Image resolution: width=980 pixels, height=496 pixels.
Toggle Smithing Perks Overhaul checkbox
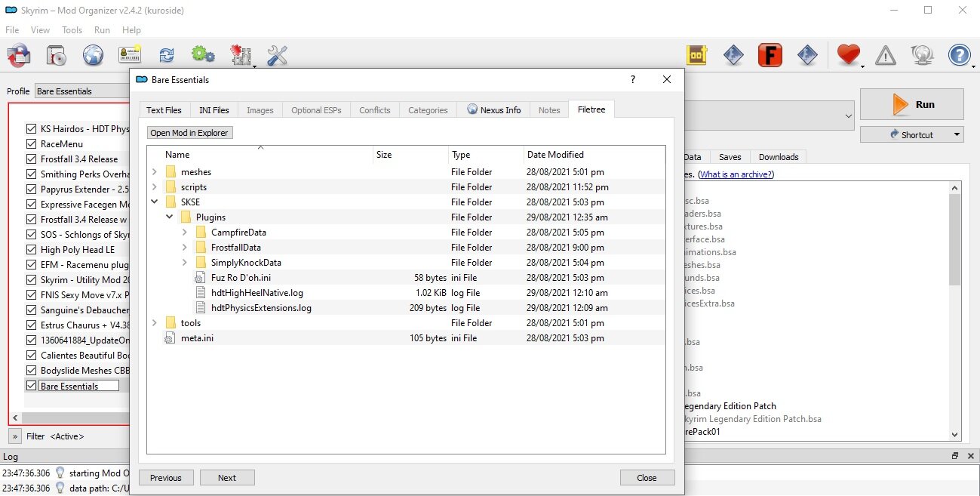click(32, 174)
